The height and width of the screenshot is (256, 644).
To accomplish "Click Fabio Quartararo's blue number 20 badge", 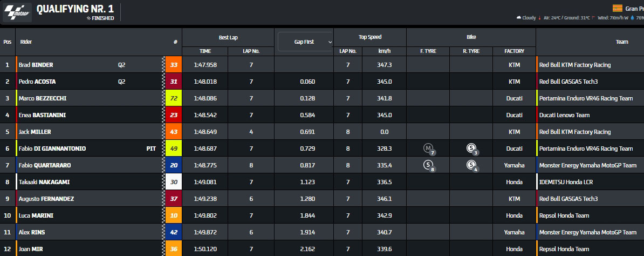I will [174, 165].
